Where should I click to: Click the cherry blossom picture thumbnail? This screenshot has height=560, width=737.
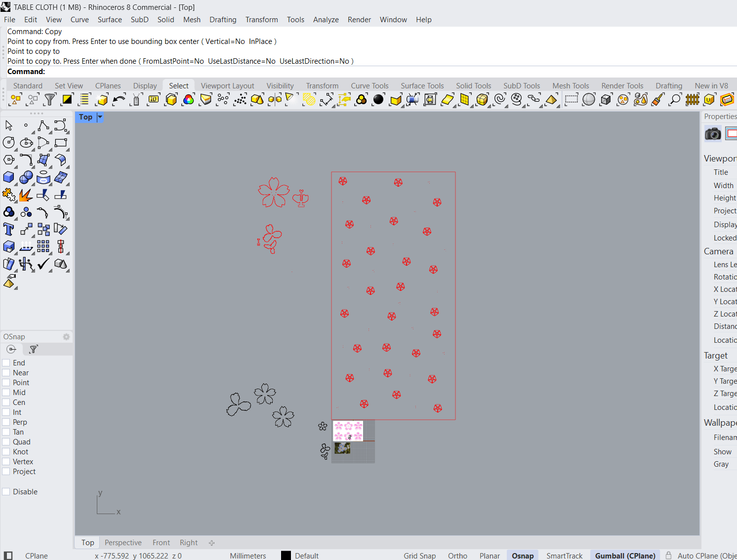[348, 431]
